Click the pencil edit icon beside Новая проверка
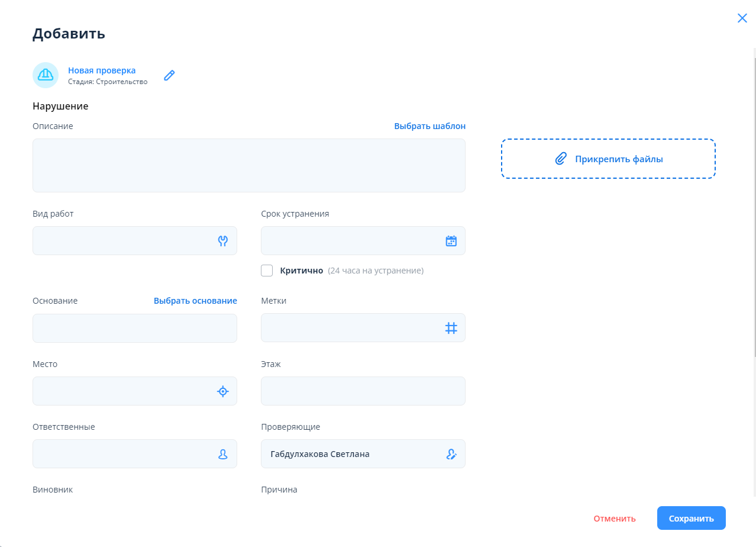 169,75
